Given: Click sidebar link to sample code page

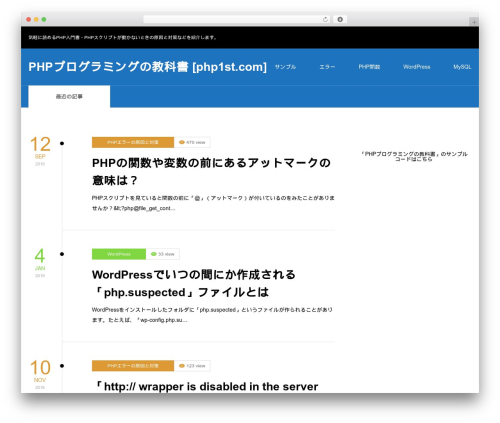Looking at the screenshot, I should 414,156.
